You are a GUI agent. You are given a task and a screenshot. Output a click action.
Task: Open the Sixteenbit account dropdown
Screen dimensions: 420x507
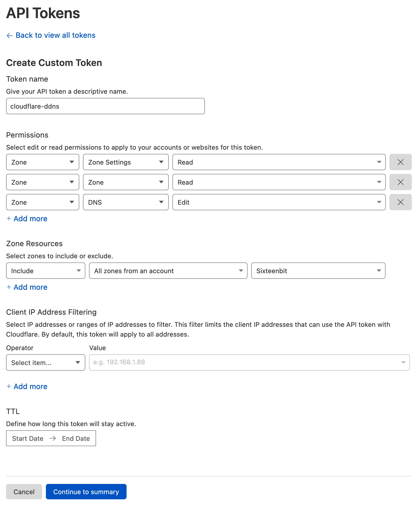(x=318, y=271)
